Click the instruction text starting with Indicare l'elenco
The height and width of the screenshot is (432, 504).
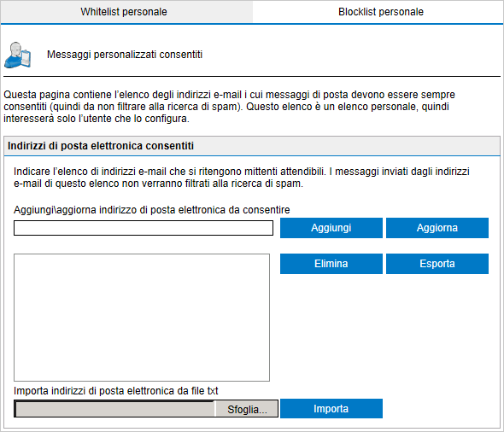[242, 178]
